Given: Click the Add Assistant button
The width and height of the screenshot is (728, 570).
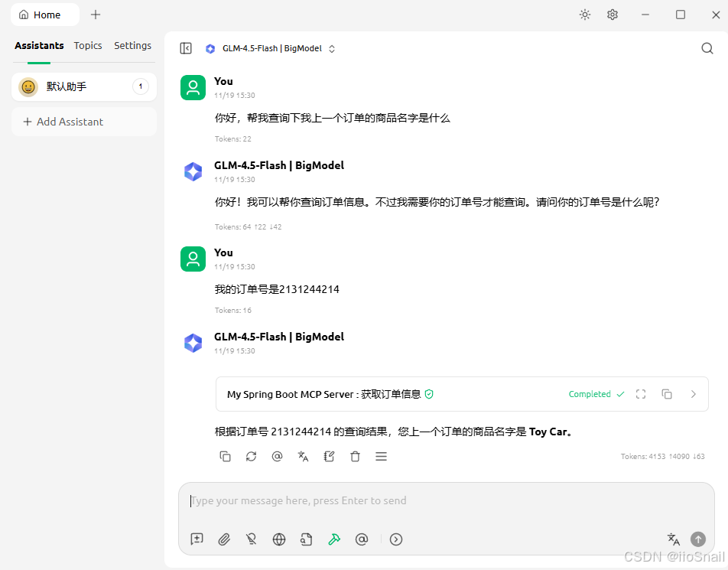Looking at the screenshot, I should 84,122.
